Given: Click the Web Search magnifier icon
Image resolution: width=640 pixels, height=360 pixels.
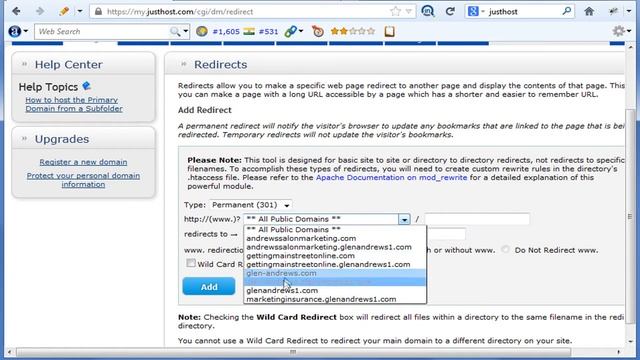Looking at the screenshot, I should tap(175, 31).
